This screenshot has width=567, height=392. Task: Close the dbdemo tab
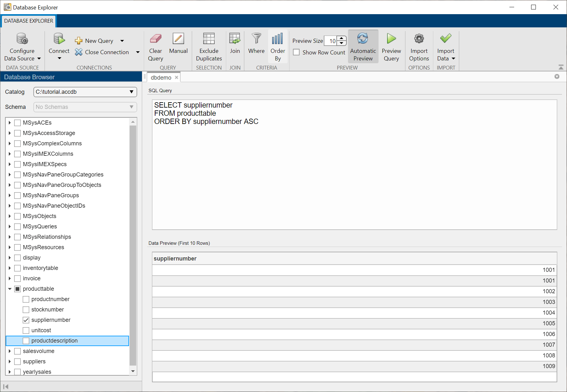pos(177,77)
